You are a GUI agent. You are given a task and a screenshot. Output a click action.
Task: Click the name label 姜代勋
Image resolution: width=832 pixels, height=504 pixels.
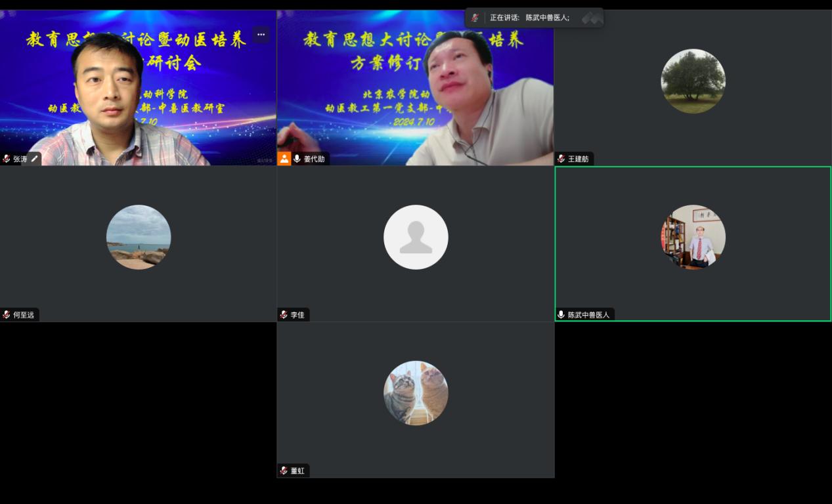click(315, 159)
